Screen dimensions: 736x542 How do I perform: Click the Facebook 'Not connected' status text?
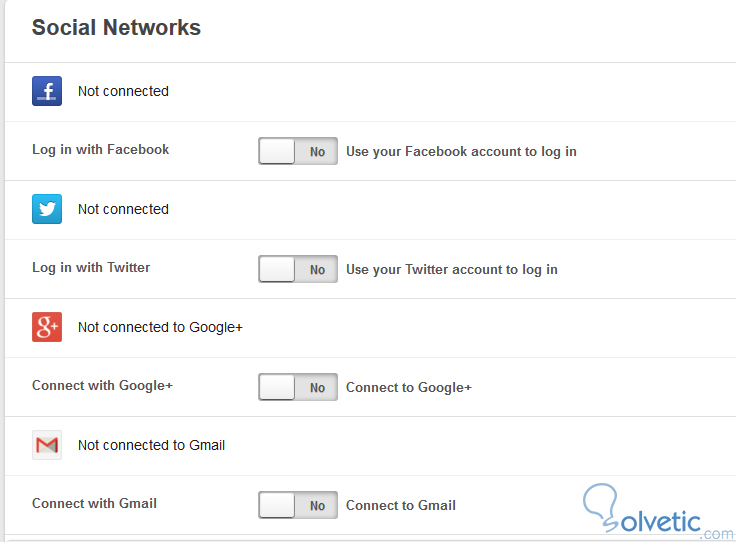point(123,91)
